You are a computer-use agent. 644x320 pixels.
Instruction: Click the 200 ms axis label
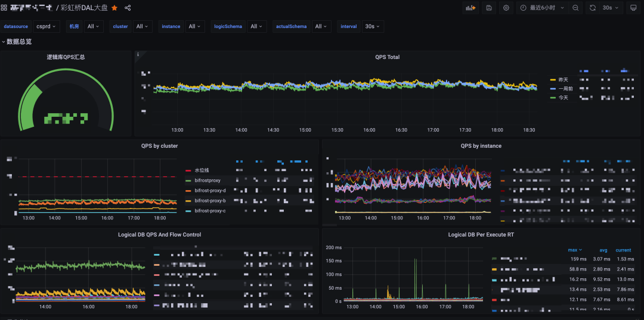(x=333, y=247)
